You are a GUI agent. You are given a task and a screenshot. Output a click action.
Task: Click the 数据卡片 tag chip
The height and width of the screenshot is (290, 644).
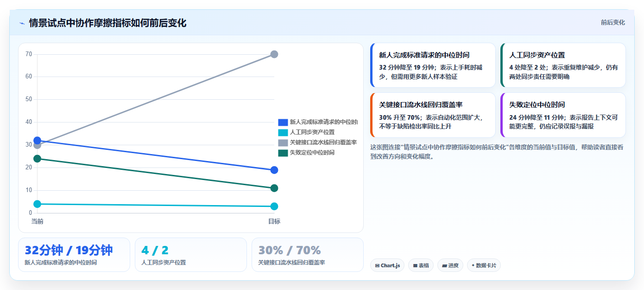point(484,265)
